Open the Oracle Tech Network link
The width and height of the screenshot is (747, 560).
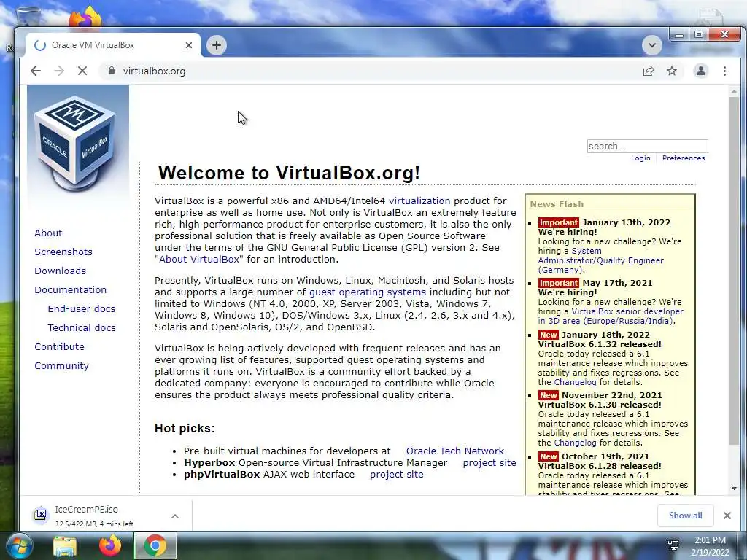coord(455,451)
